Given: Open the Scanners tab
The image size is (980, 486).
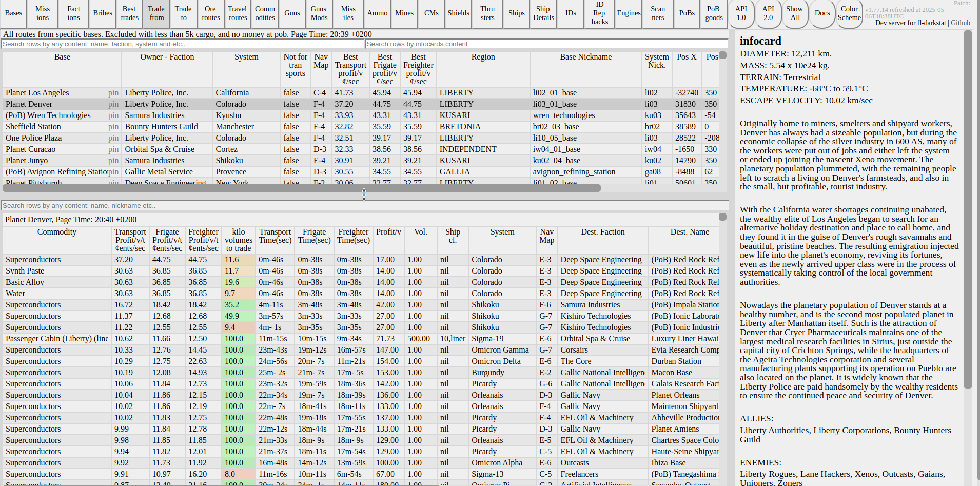Looking at the screenshot, I should [x=658, y=14].
